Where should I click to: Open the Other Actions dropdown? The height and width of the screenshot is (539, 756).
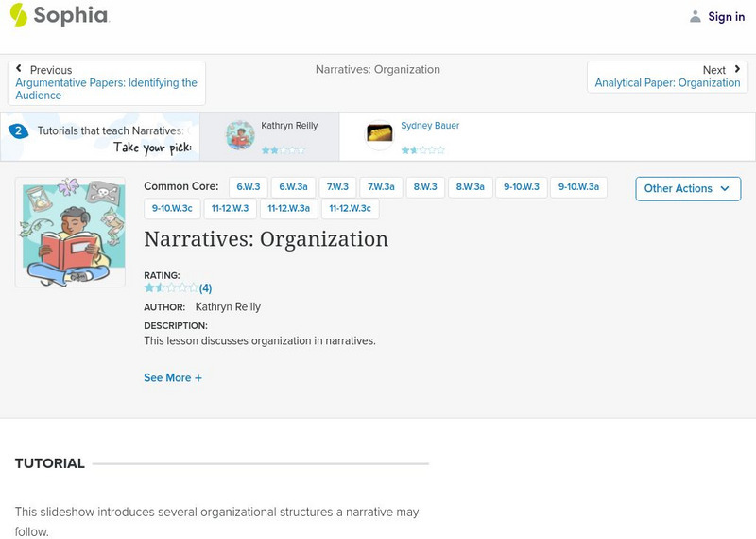point(687,188)
